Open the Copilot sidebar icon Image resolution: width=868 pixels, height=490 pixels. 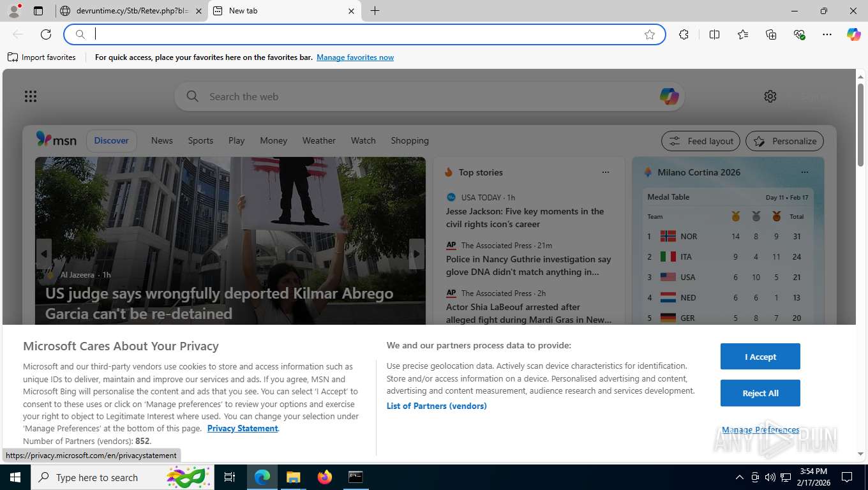(x=854, y=34)
